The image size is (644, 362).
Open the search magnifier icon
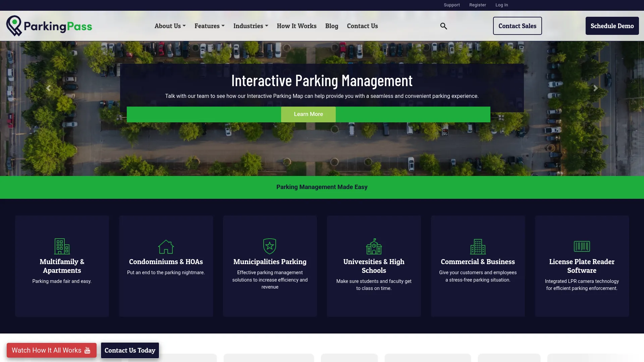point(443,26)
